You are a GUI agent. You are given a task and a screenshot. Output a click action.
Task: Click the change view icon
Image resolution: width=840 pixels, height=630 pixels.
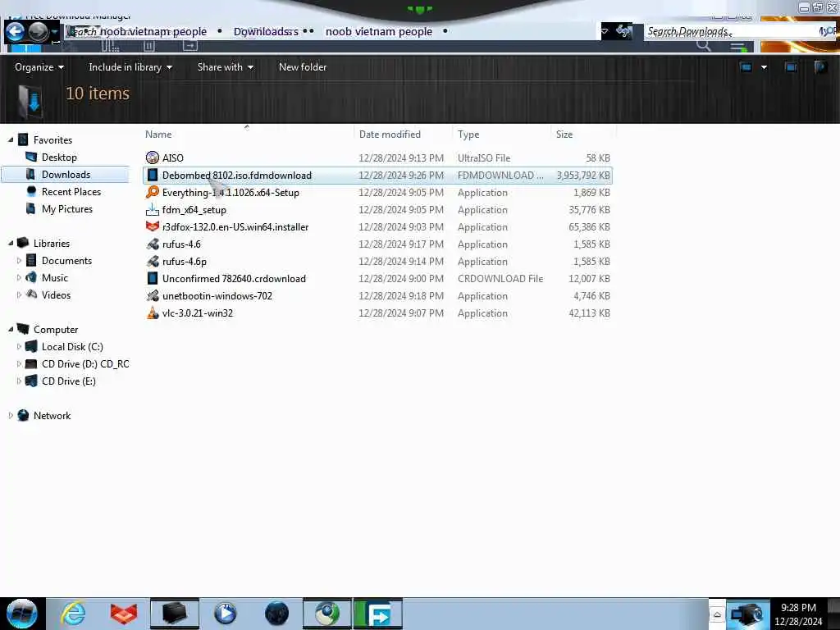click(x=746, y=67)
